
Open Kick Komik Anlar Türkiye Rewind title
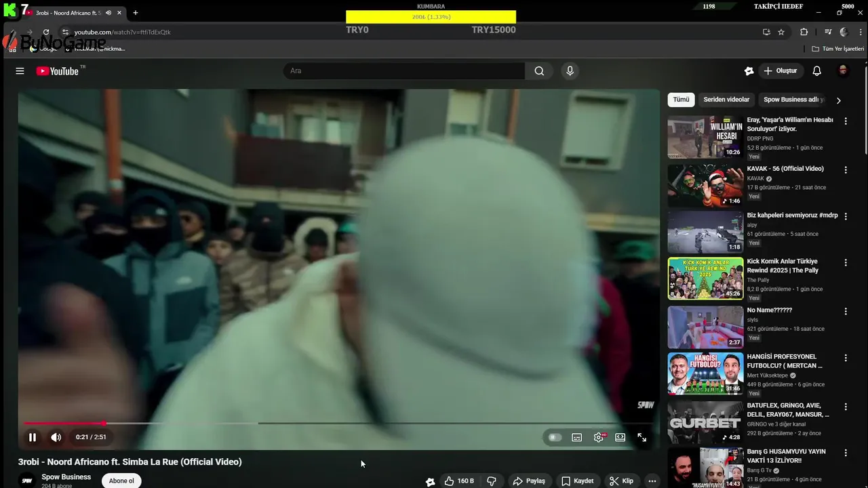(783, 266)
